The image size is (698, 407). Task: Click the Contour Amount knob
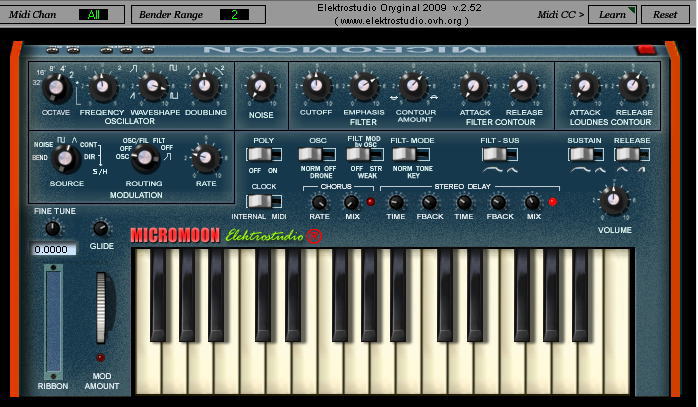tap(413, 85)
